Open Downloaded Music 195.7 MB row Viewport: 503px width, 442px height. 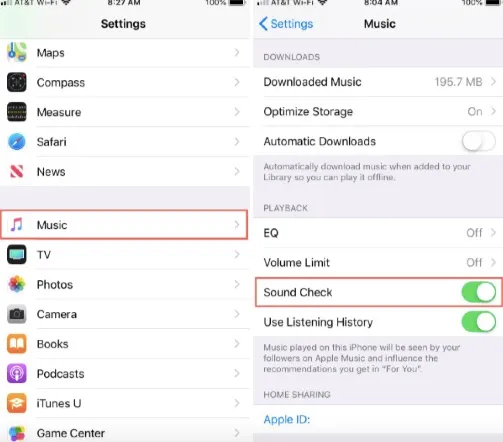tap(378, 82)
